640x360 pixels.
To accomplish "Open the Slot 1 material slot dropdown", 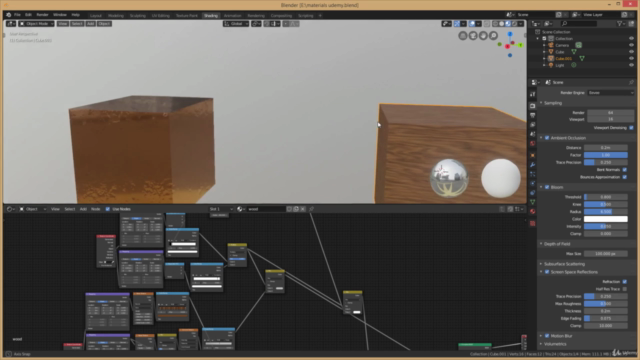I will 221,209.
